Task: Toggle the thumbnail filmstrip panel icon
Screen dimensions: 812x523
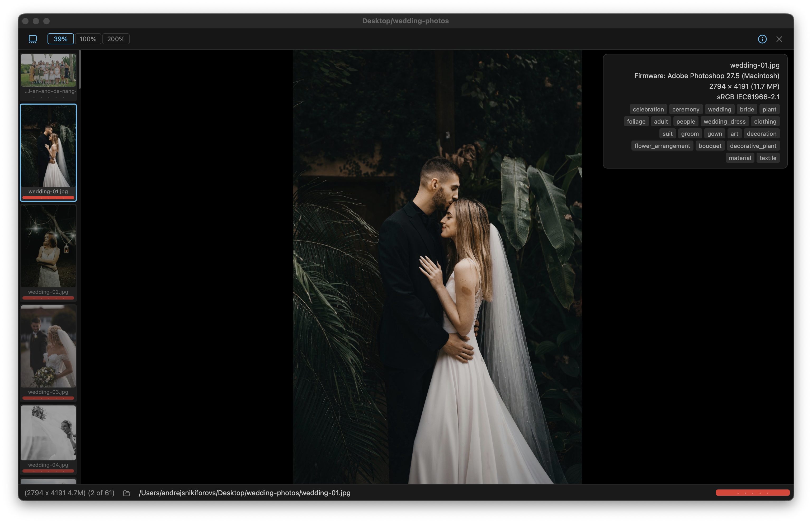Action: 32,39
